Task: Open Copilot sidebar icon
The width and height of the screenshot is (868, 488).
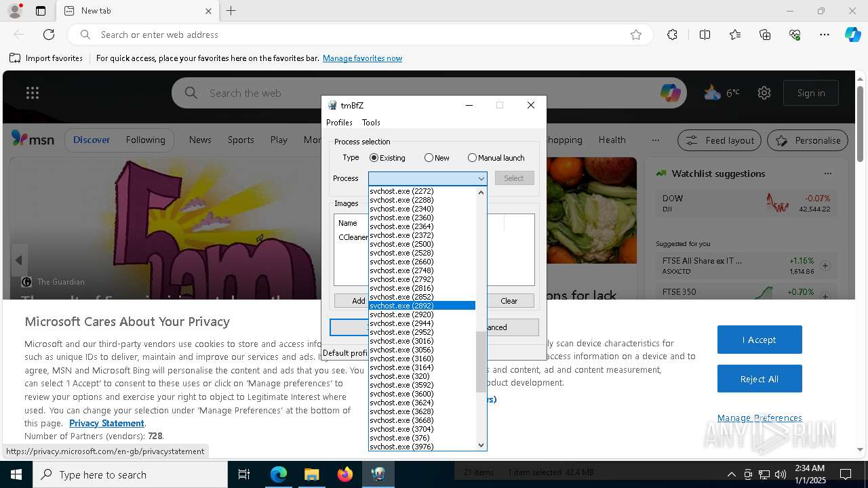Action: coord(852,35)
